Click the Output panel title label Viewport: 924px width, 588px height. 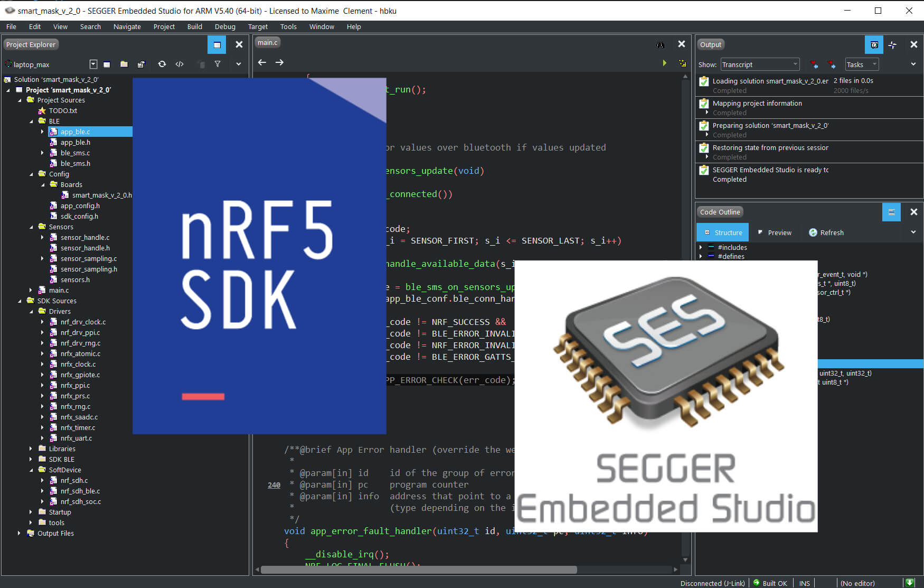(711, 45)
